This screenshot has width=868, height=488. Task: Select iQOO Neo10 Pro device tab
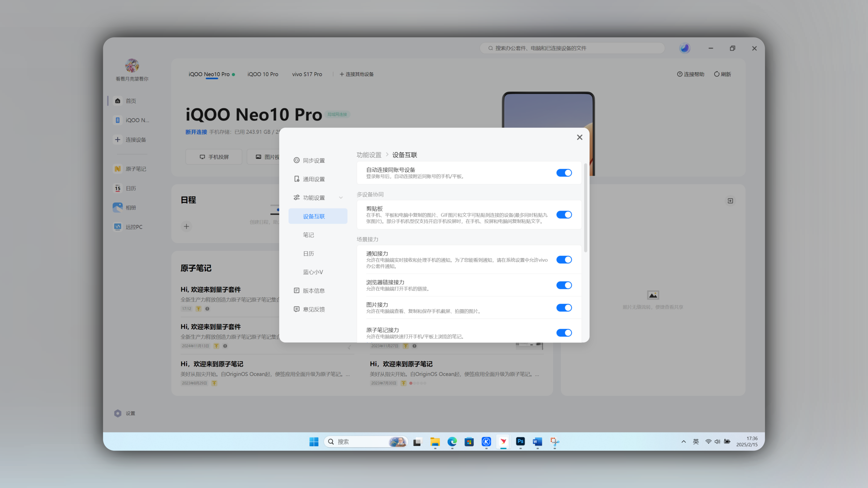click(x=212, y=74)
